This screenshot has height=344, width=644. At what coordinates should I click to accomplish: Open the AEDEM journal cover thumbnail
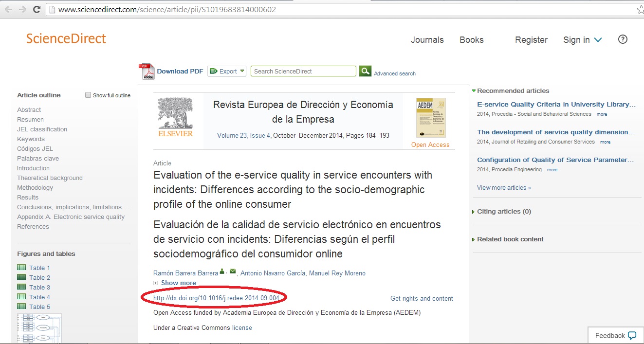pyautogui.click(x=431, y=118)
